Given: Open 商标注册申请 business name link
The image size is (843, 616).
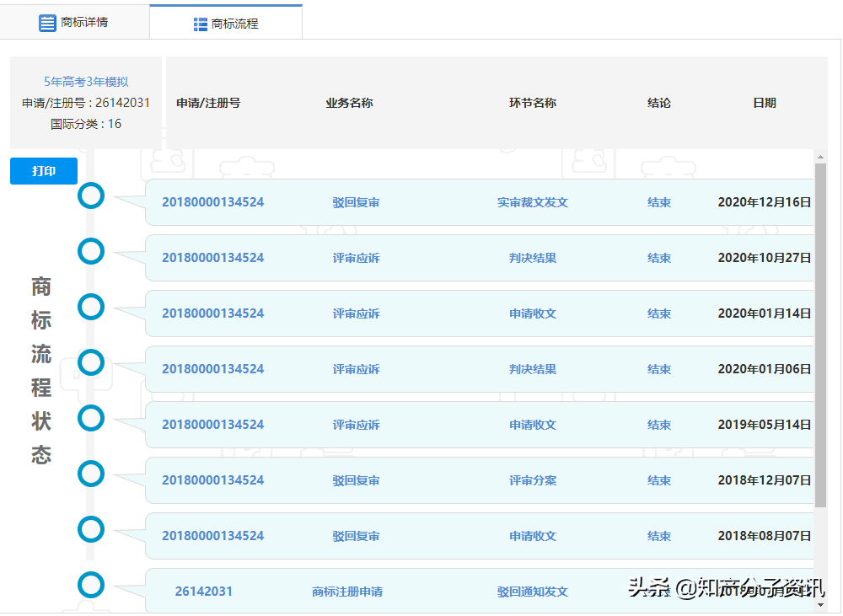Looking at the screenshot, I should tap(346, 592).
